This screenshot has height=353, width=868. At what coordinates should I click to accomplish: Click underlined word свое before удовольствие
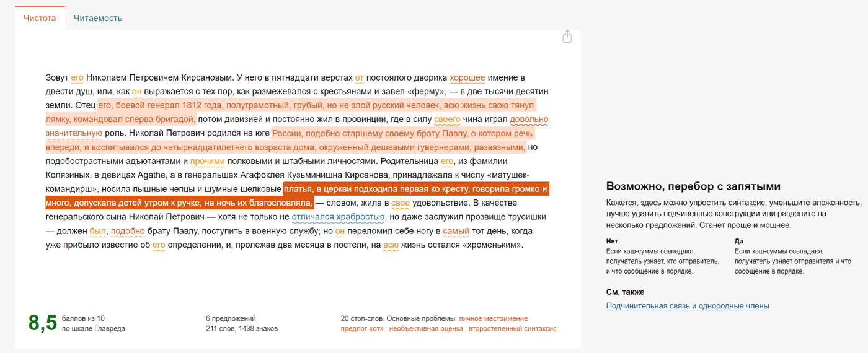click(401, 203)
